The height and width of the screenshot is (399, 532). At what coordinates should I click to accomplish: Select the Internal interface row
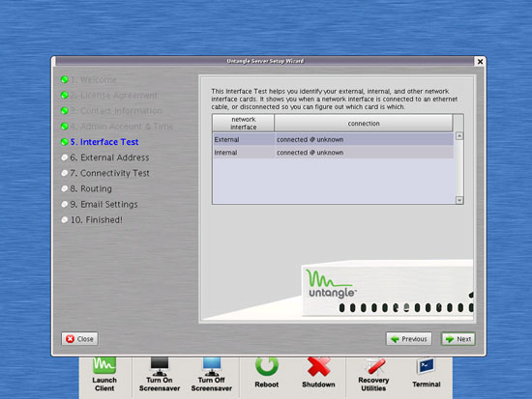(333, 153)
